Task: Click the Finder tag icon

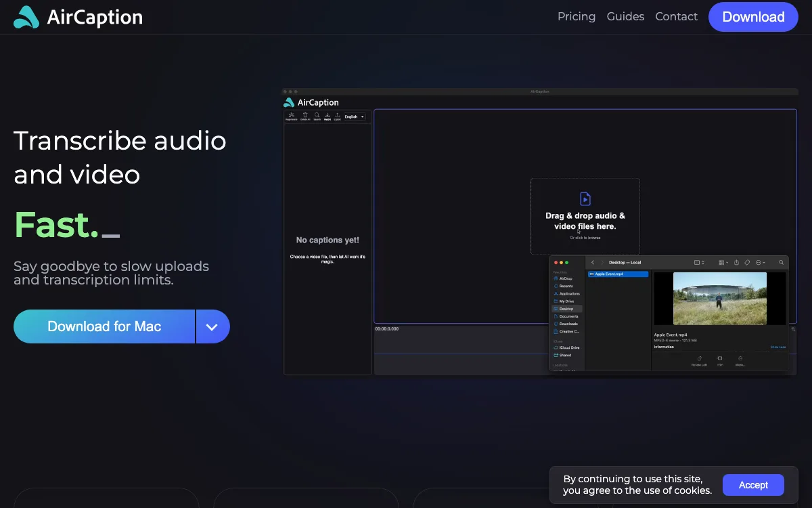Action: [x=747, y=262]
